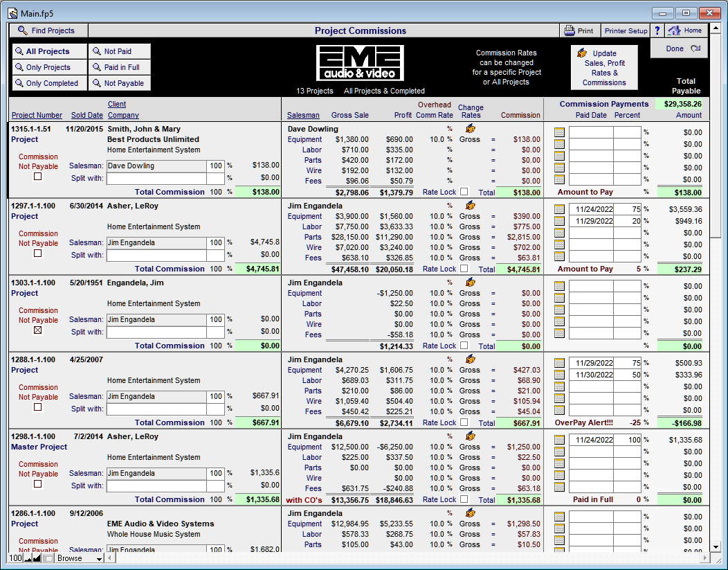Click change rates icon for project 1286.1-1.100

pos(471,513)
